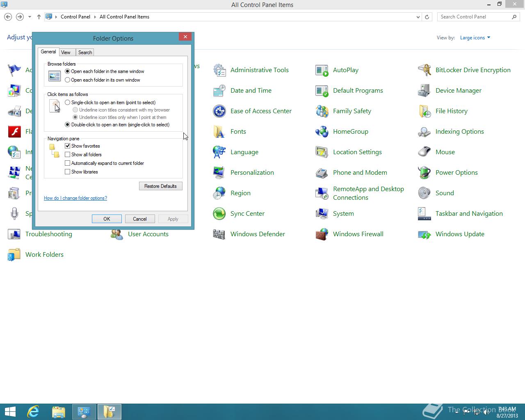
Task: Go up one level with up arrow
Action: tap(39, 17)
